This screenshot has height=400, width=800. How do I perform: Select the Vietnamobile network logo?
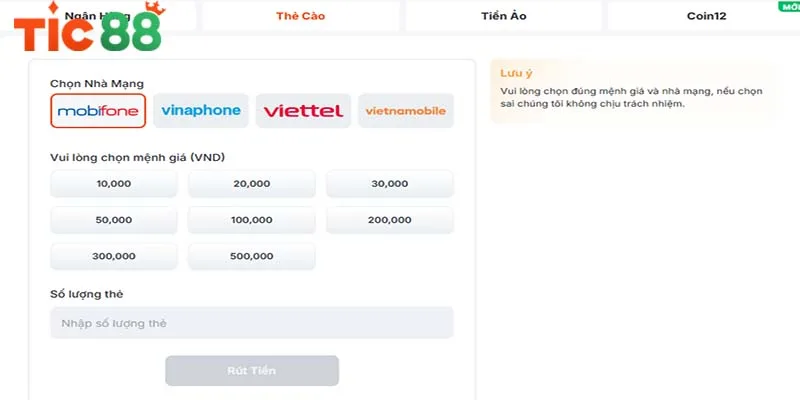406,111
